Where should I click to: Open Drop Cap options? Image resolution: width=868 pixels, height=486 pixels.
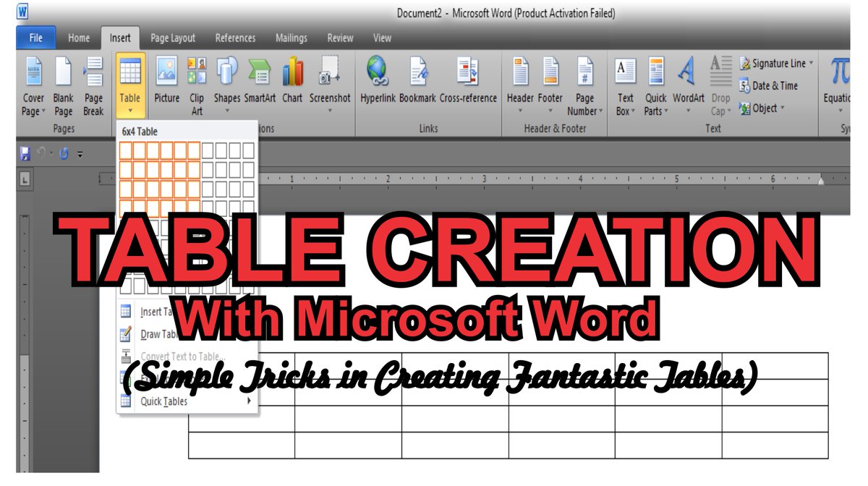[x=720, y=85]
